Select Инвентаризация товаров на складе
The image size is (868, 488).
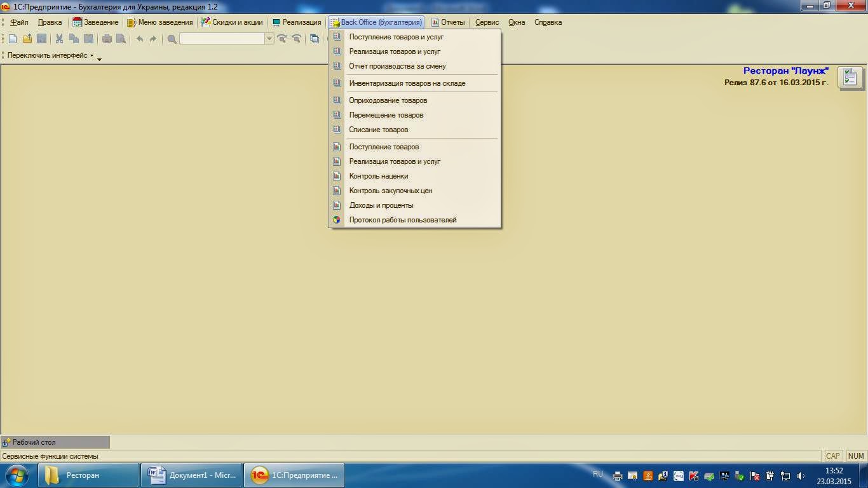[415, 83]
